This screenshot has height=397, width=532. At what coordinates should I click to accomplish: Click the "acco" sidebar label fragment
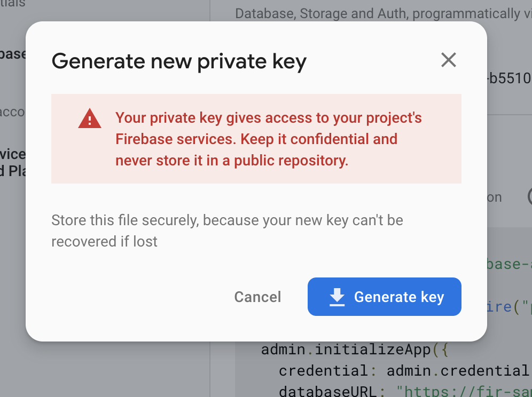(12, 112)
